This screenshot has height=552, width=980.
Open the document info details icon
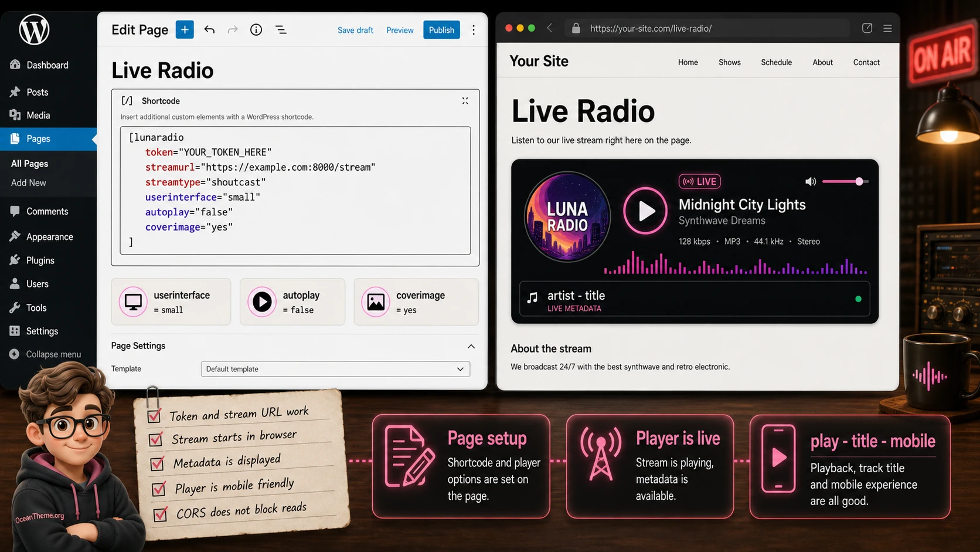click(256, 29)
